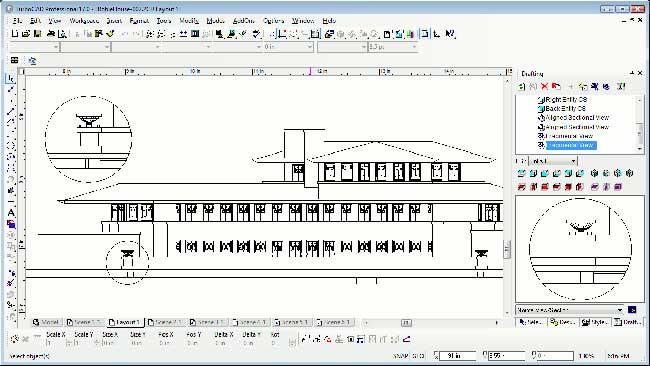Viewport: 650px width, 366px height.
Task: Open the Format menu
Action: coord(139,20)
